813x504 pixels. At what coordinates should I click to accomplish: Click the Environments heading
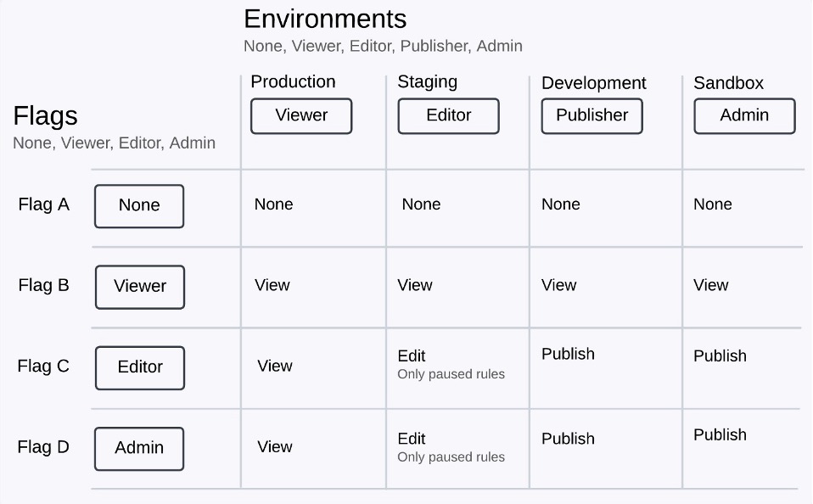point(325,19)
